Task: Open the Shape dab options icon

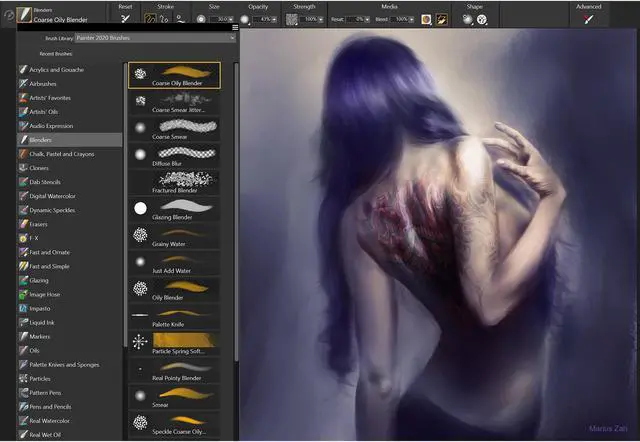Action: 469,19
